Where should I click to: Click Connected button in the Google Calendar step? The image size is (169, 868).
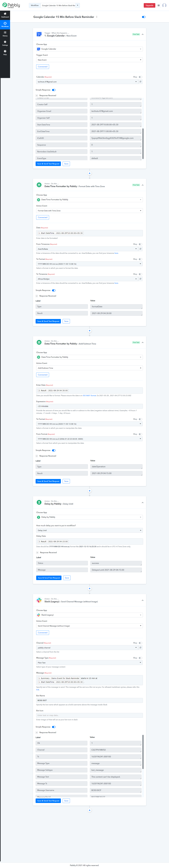[43, 67]
